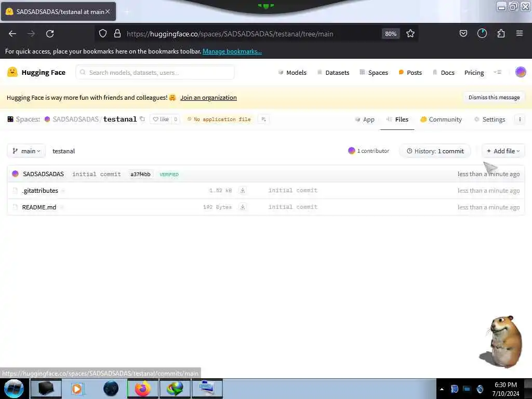Launch Firefox from the taskbar
The image size is (532, 399).
[142, 389]
